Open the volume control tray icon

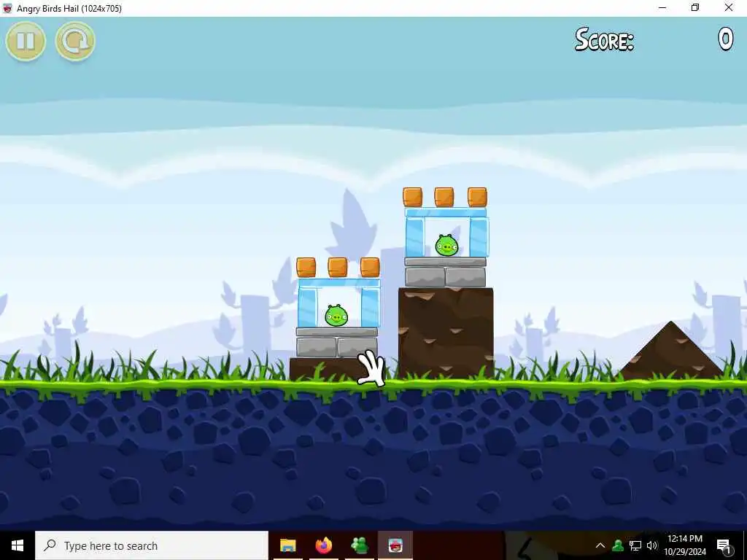[652, 545]
